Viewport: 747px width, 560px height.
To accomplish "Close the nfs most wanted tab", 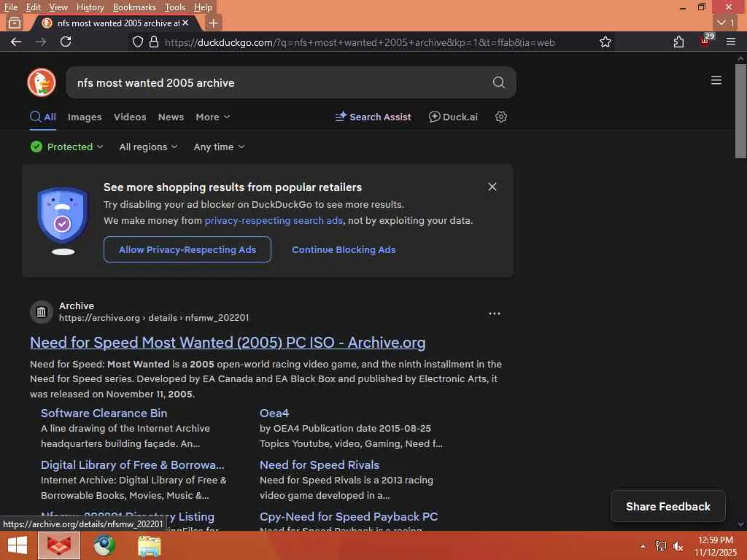I will click(185, 23).
